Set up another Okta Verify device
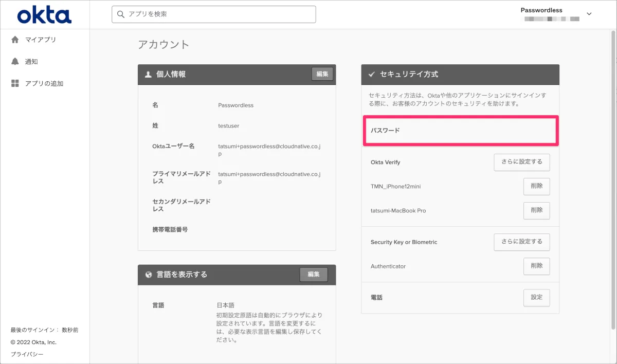This screenshot has width=617, height=364. [x=521, y=162]
